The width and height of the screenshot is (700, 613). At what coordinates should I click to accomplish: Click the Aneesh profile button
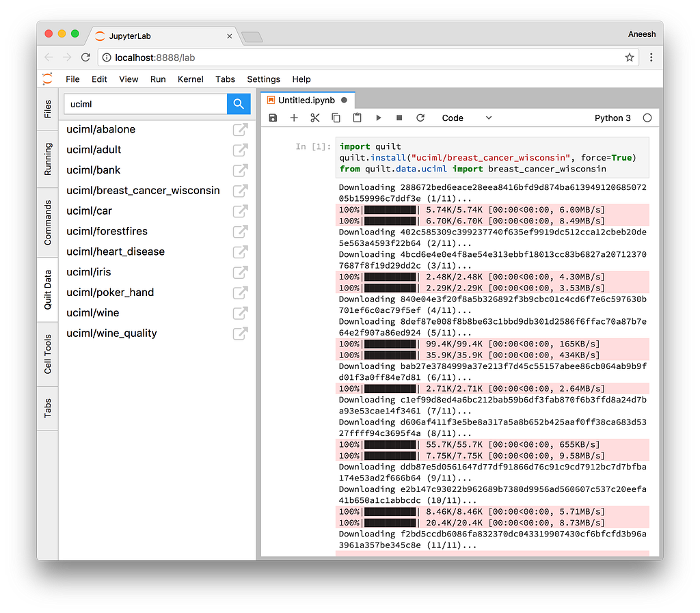point(642,34)
